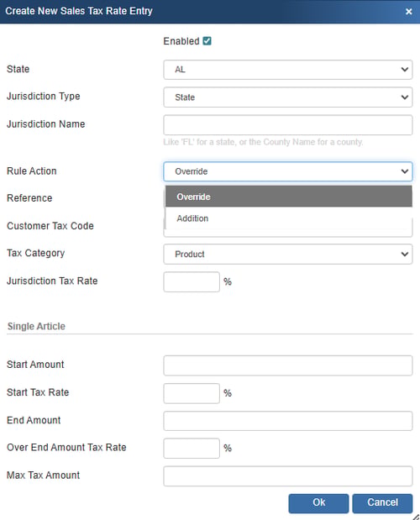This screenshot has width=420, height=520.
Task: Click the dialog resize grip in the corner
Action: click(416, 517)
